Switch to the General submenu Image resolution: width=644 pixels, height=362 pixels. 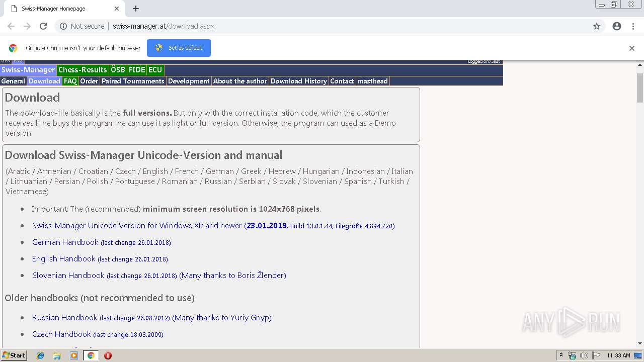click(13, 81)
